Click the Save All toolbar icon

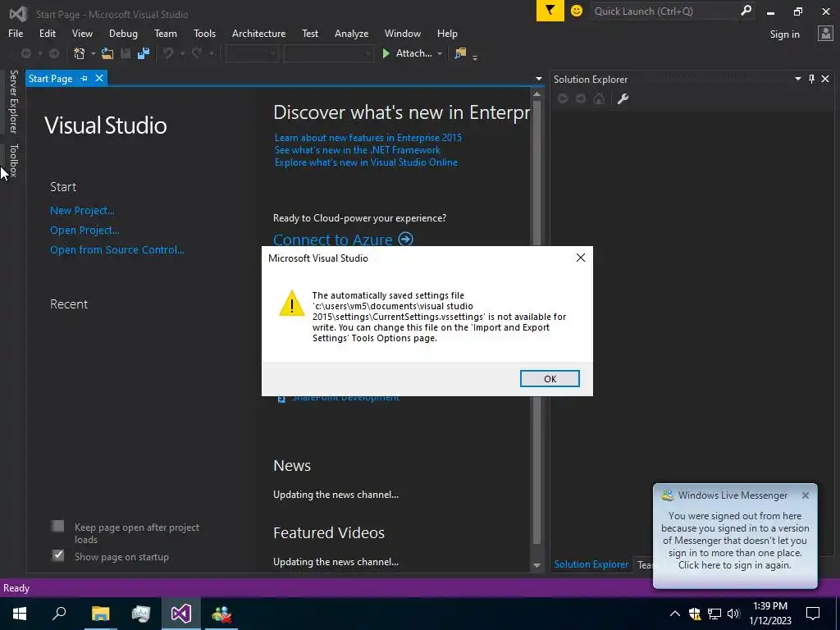tap(144, 53)
